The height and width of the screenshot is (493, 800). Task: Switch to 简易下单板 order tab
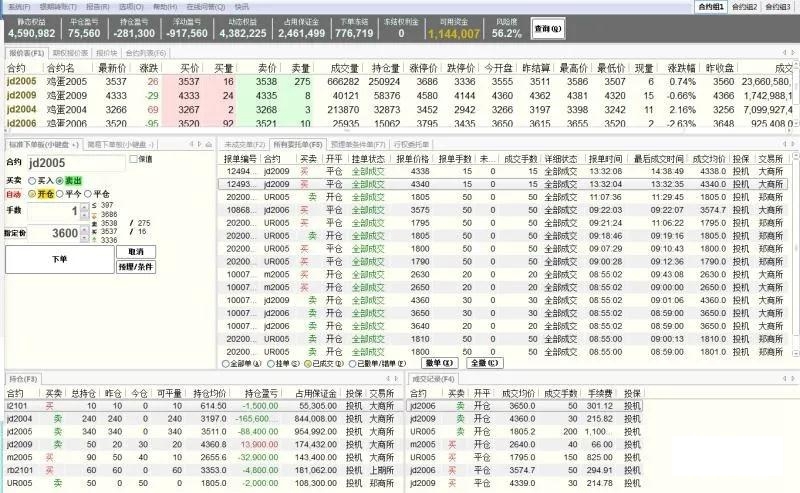point(121,145)
